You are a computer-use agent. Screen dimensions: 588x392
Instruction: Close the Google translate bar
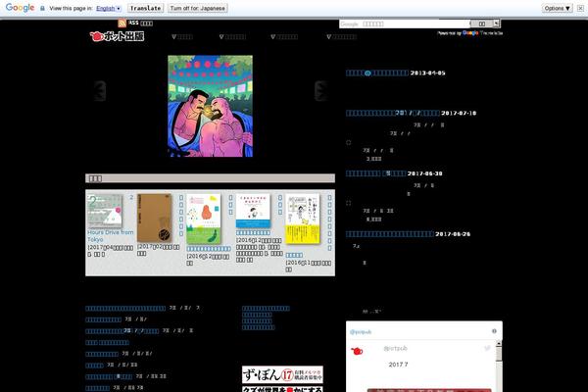(x=580, y=8)
